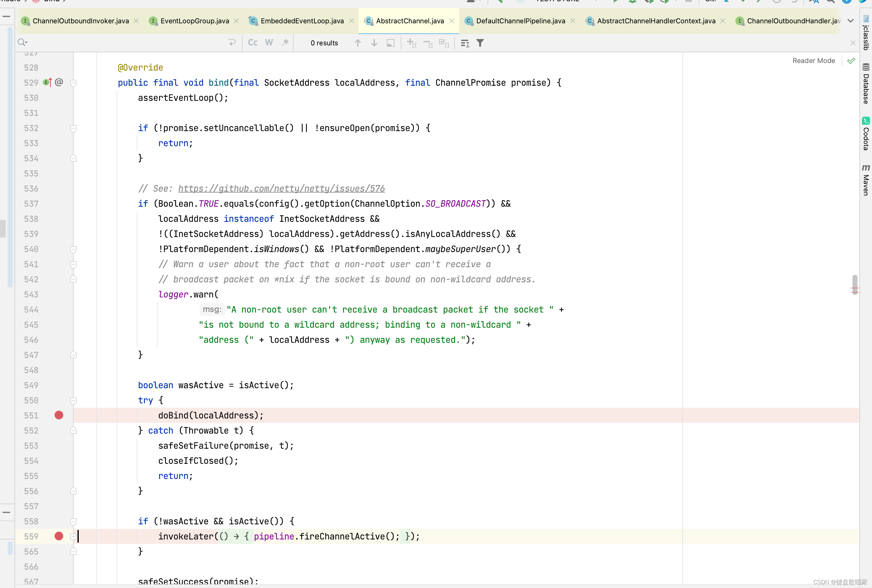The width and height of the screenshot is (872, 588).
Task: Show hidden tabs chevron dropdown
Action: 851,21
